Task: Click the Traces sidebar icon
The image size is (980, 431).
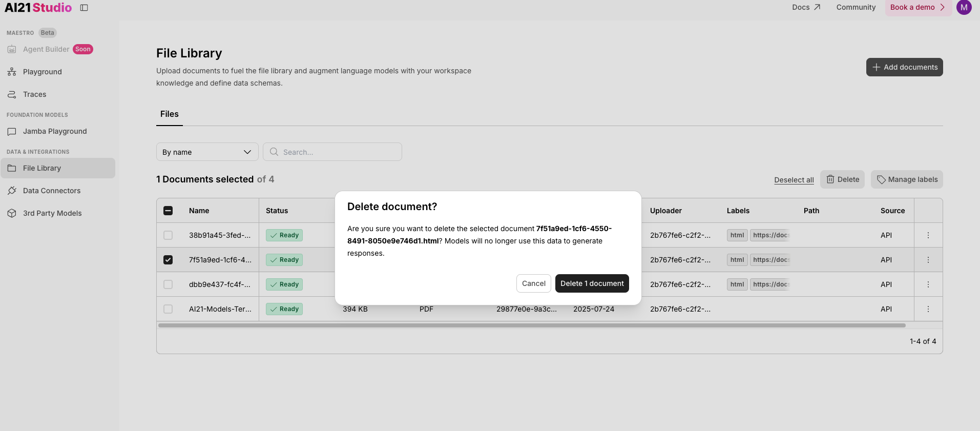Action: tap(12, 94)
